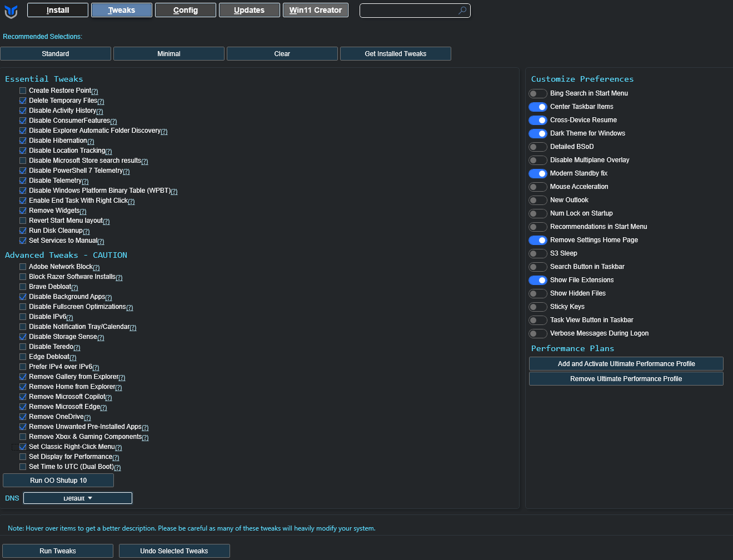Image resolution: width=733 pixels, height=560 pixels.
Task: Toggle Bing Search in Start Menu
Action: (538, 93)
